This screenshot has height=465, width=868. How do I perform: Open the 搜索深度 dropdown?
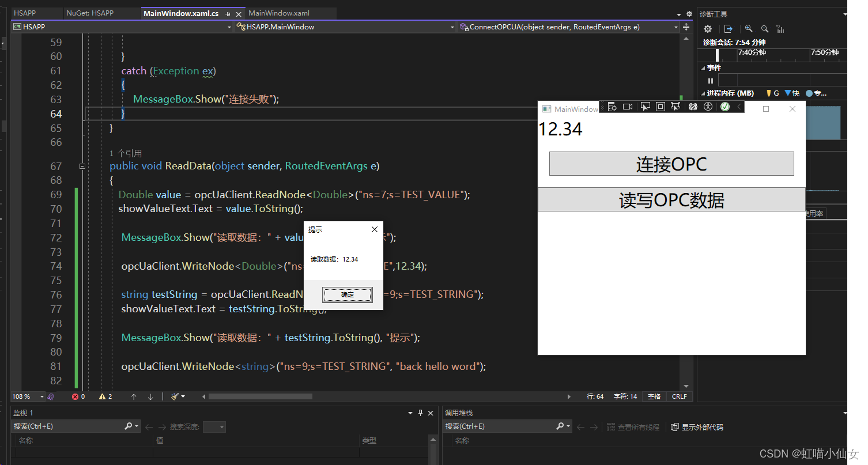[x=214, y=427]
